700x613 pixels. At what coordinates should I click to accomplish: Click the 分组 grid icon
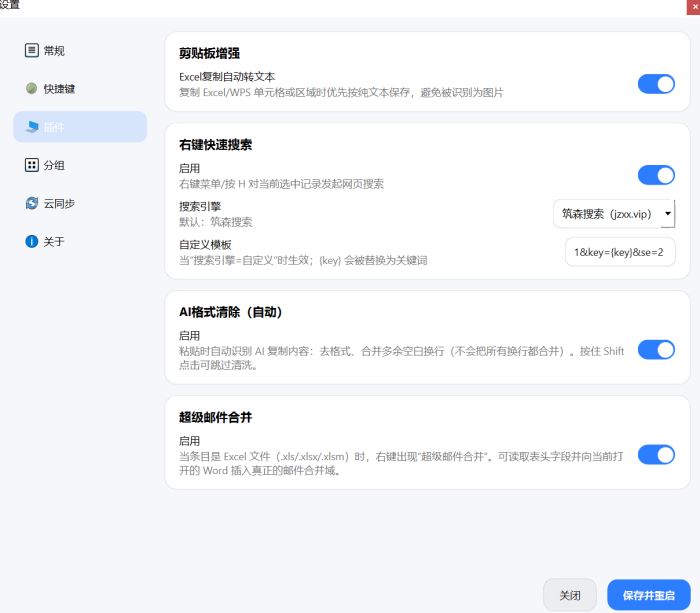pos(32,165)
